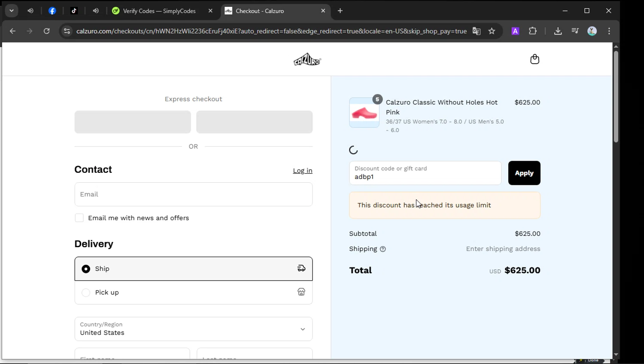Select the Ship delivery option
The width and height of the screenshot is (644, 364).
[x=194, y=269]
